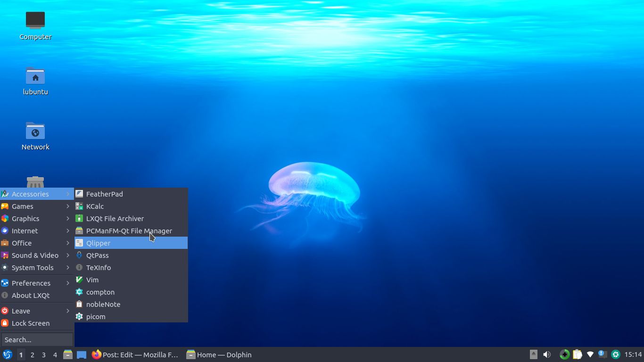The width and height of the screenshot is (644, 362).
Task: Open About LXQt
Action: tap(37, 295)
